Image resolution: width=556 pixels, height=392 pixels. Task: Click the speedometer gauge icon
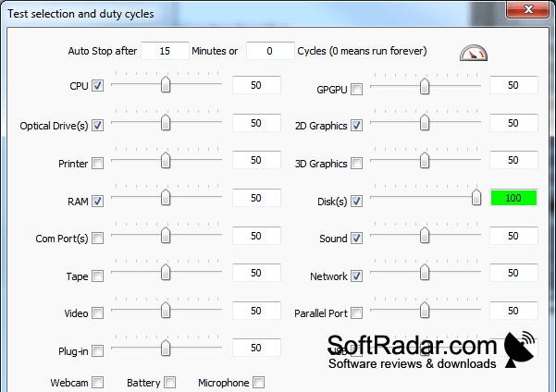[x=474, y=53]
